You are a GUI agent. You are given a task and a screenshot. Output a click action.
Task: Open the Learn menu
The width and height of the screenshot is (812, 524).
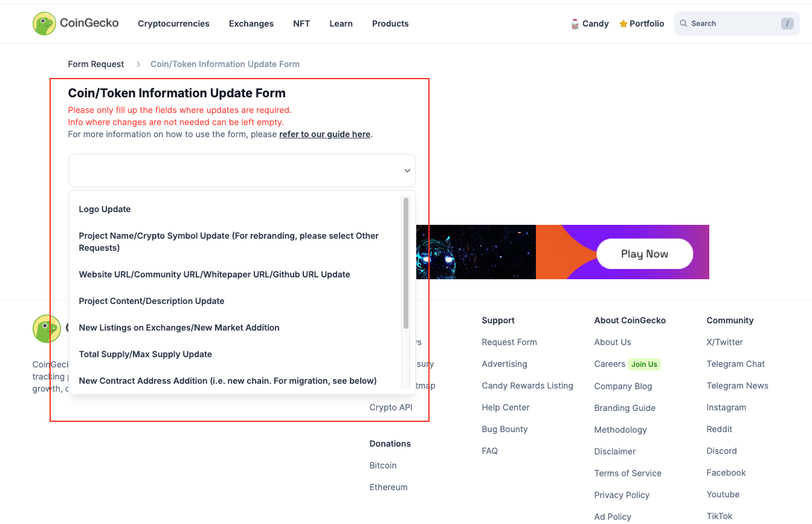[341, 24]
